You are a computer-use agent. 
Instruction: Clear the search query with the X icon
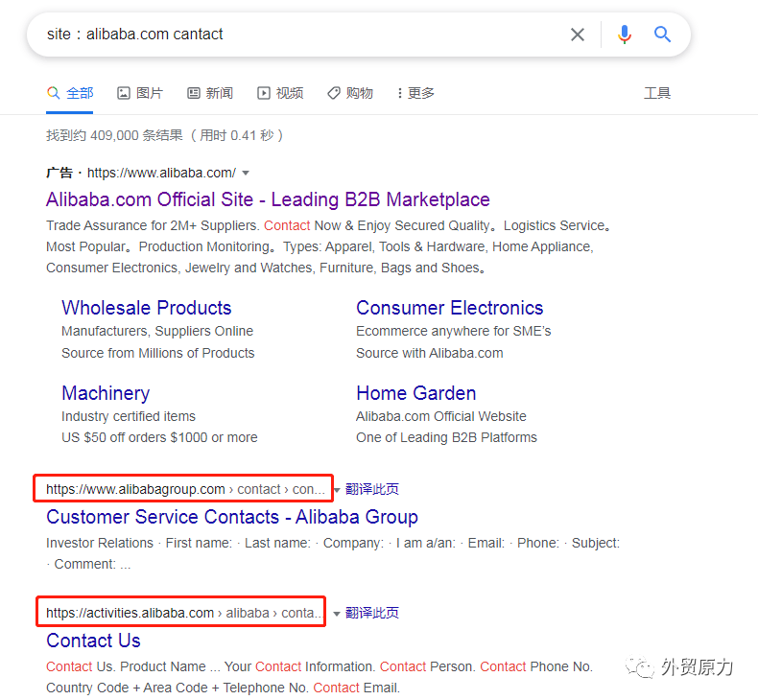(578, 35)
